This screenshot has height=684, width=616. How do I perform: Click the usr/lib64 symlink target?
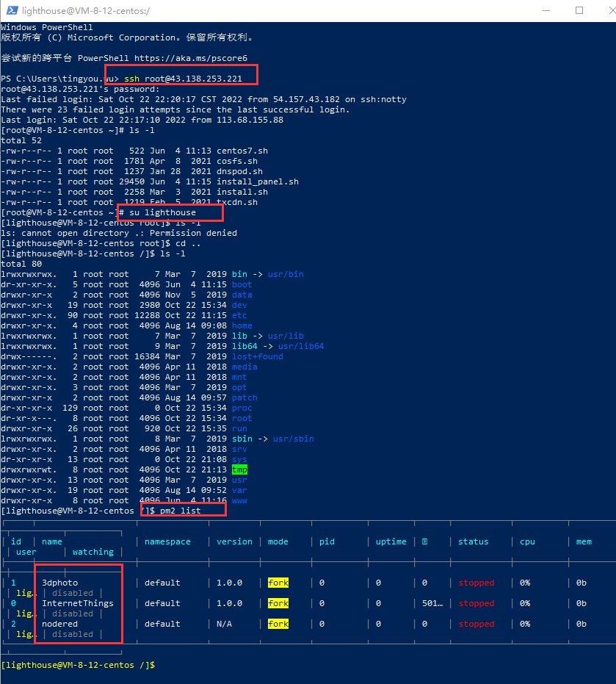[x=301, y=346]
